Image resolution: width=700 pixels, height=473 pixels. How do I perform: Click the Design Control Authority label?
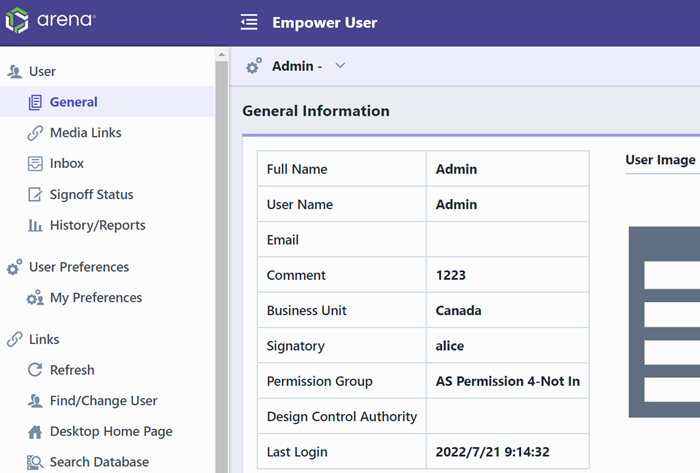coord(342,416)
